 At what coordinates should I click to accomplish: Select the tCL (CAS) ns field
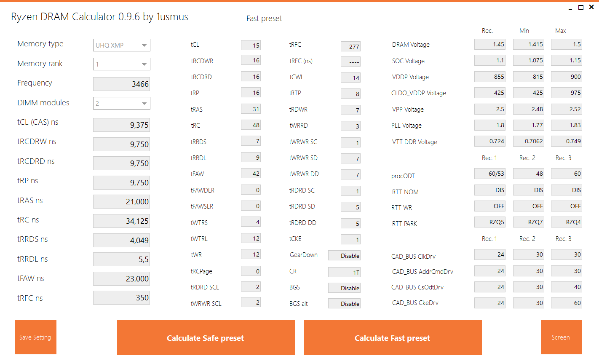pos(121,125)
